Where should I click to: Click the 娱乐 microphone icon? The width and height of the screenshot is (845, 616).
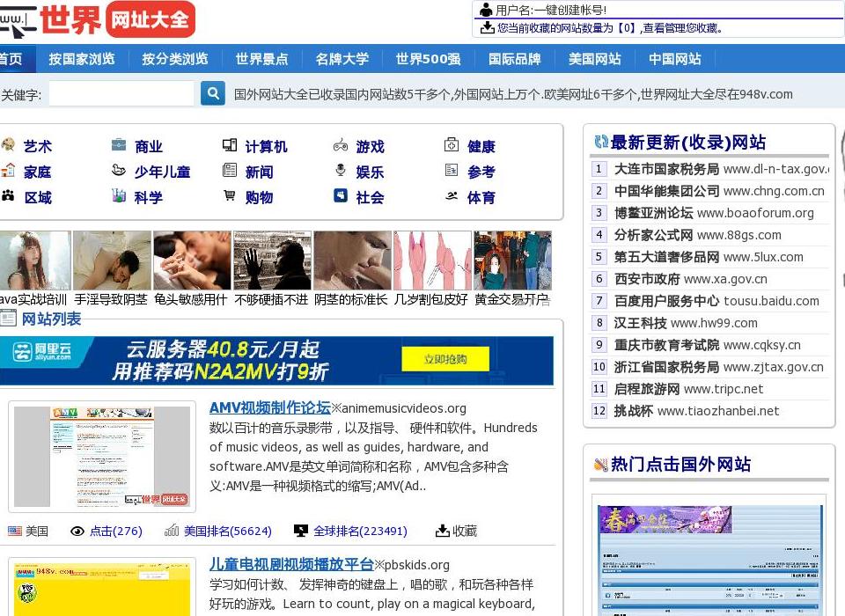341,171
